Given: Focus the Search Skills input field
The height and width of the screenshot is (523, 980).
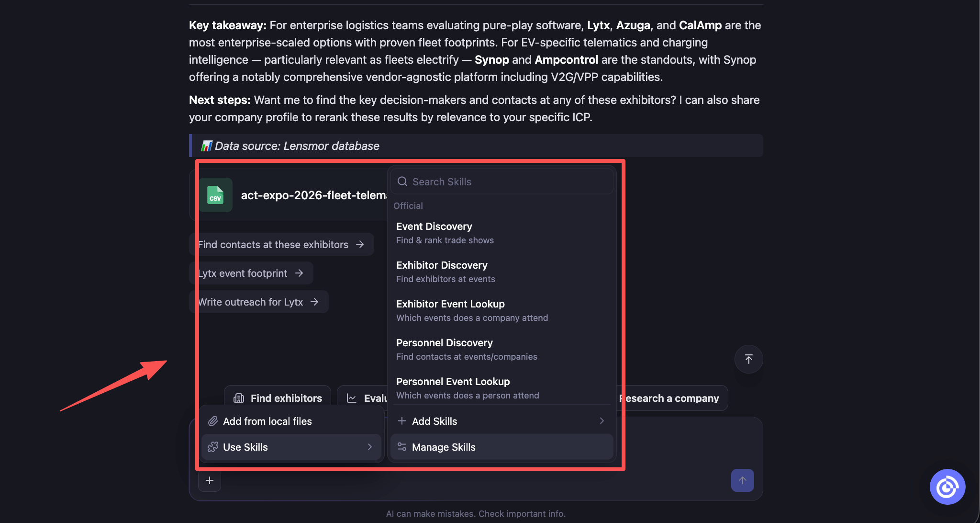Looking at the screenshot, I should click(x=502, y=182).
